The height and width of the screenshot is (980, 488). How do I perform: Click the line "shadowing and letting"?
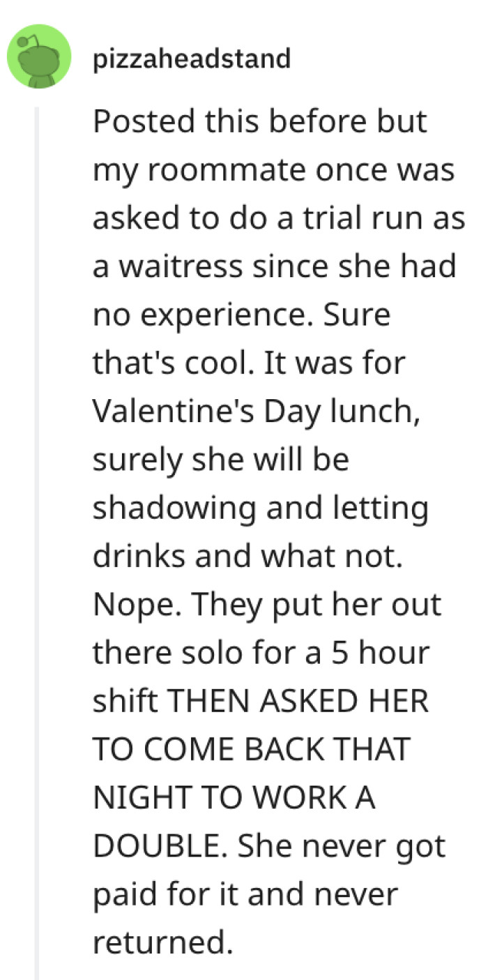(260, 508)
